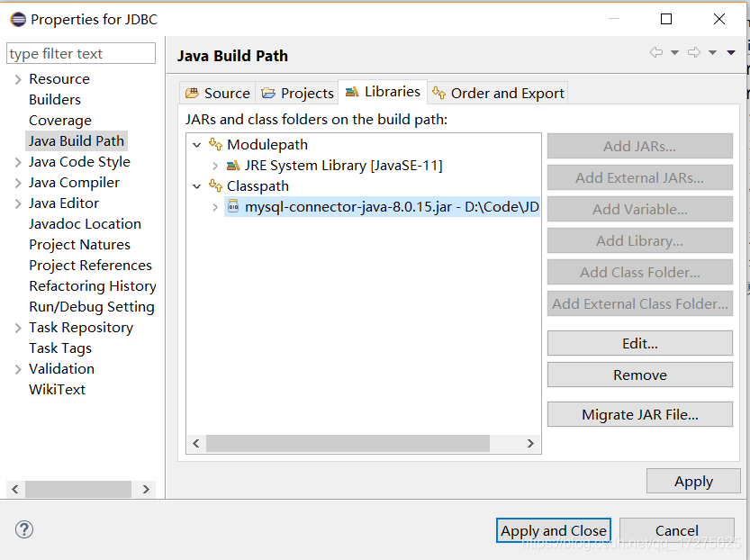Click the Add JARs... button
Viewport: 750px width, 560px height.
[640, 146]
